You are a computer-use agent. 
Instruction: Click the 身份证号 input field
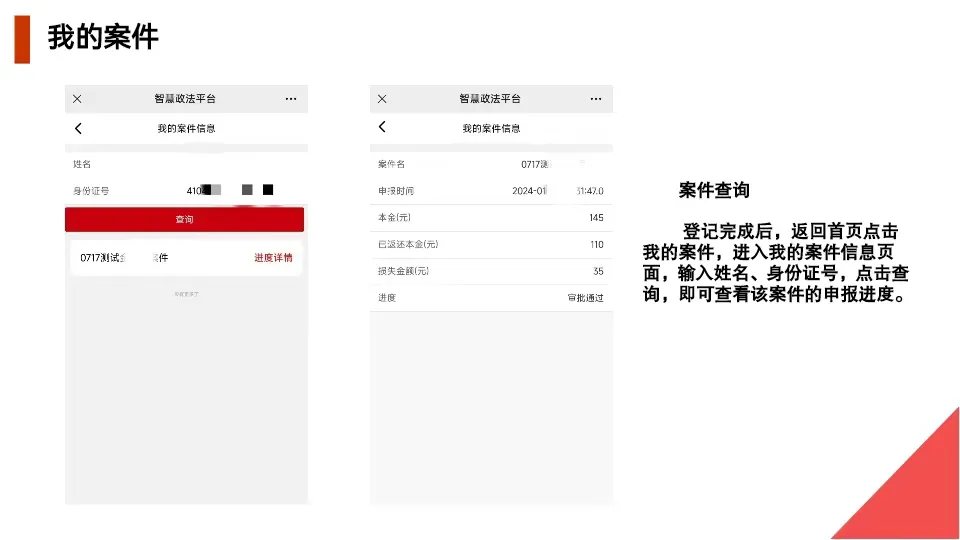229,190
